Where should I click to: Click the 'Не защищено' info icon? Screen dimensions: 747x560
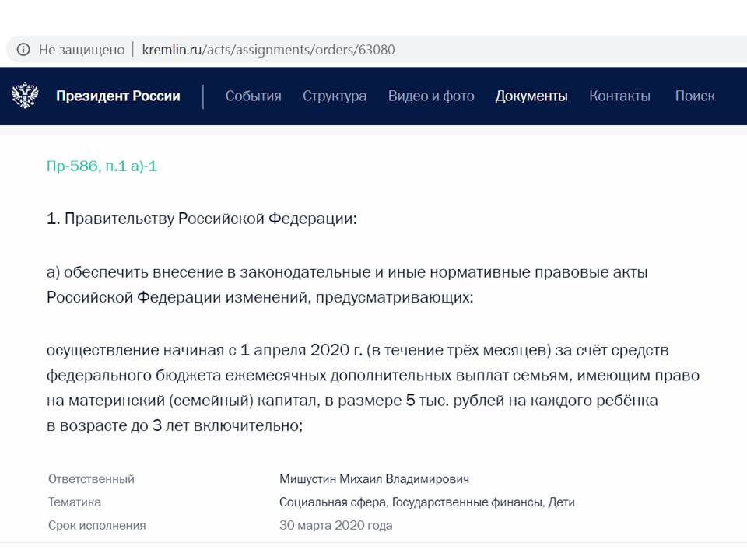coord(25,48)
